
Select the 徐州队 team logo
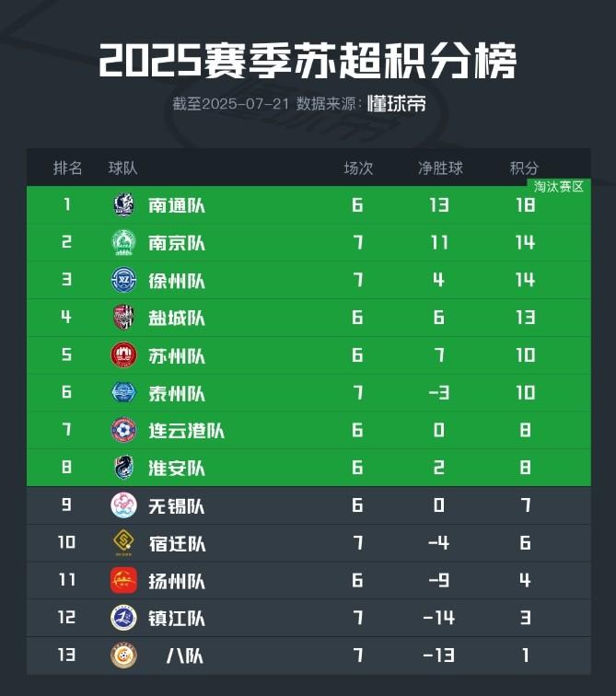coord(123,280)
